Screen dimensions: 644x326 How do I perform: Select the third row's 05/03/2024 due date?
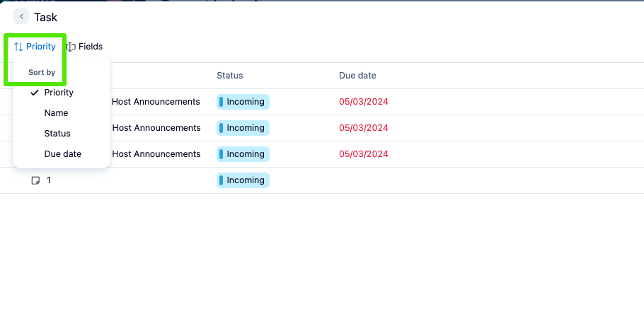pos(364,154)
